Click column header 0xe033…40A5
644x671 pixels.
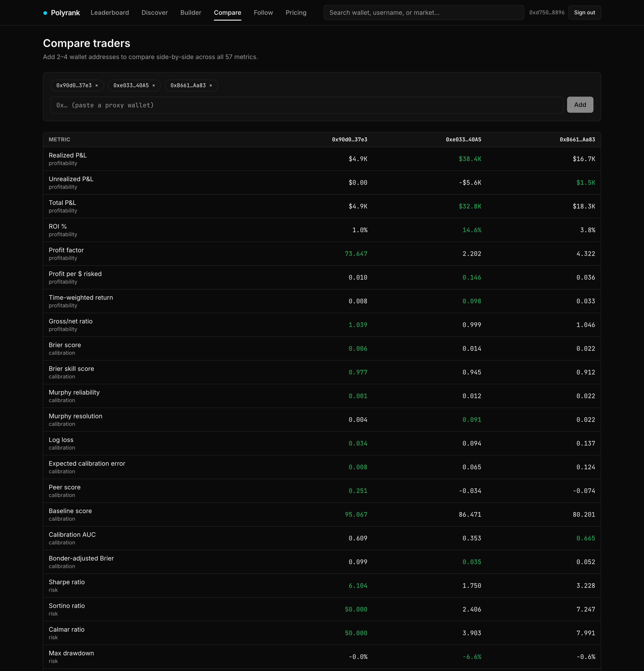(x=463, y=140)
